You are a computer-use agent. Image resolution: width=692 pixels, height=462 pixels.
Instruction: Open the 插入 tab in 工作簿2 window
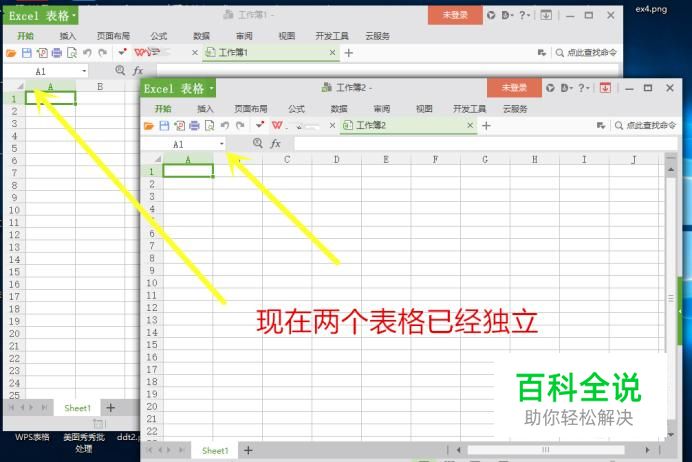pyautogui.click(x=205, y=109)
